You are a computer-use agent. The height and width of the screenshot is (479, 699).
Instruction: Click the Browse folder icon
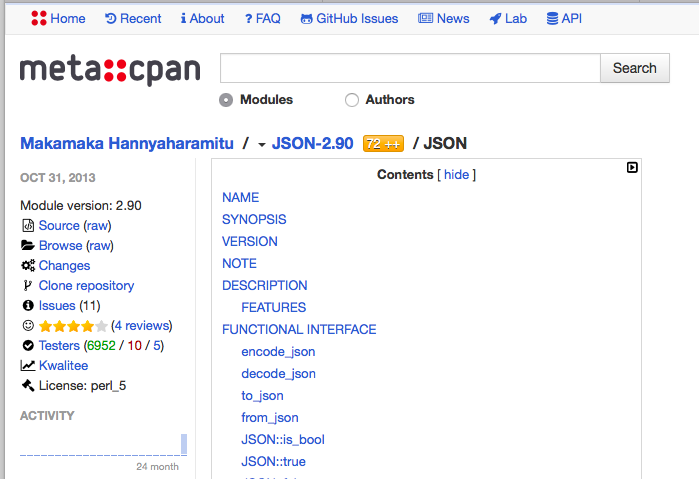pyautogui.click(x=28, y=245)
